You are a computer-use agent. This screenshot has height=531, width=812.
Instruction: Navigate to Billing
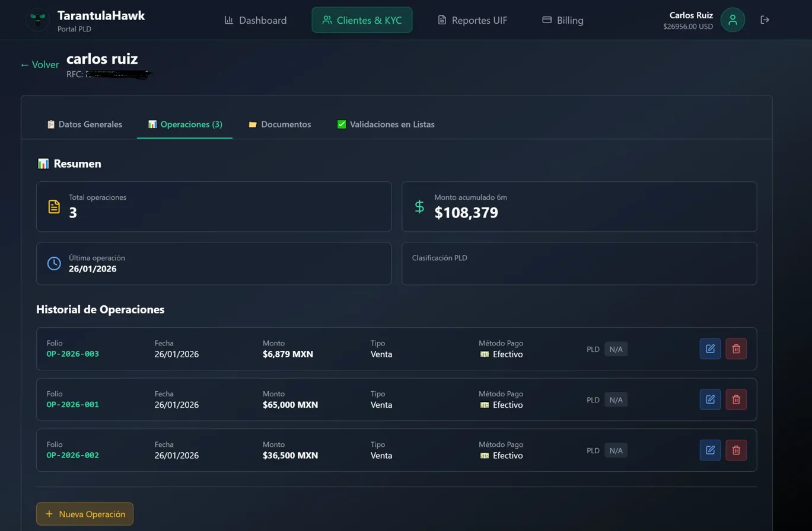coord(562,20)
